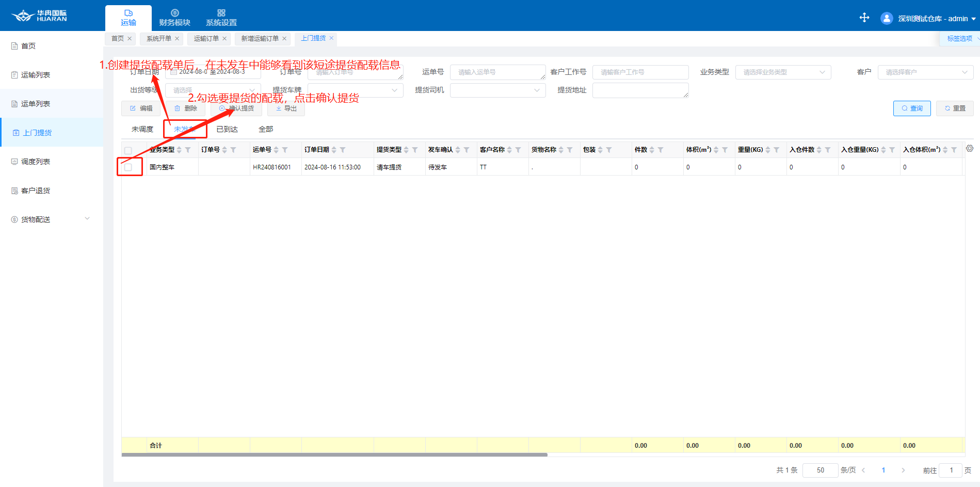Image resolution: width=980 pixels, height=487 pixels.
Task: Open the 提货司机 dropdown
Action: [x=497, y=90]
